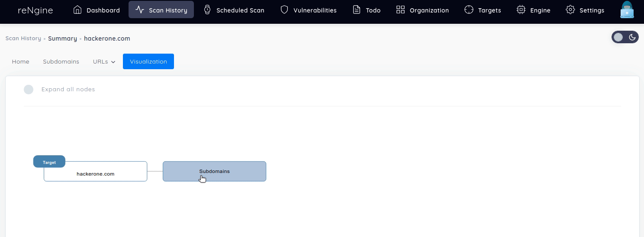Open the Engine page
Image resolution: width=644 pixels, height=237 pixels.
534,10
